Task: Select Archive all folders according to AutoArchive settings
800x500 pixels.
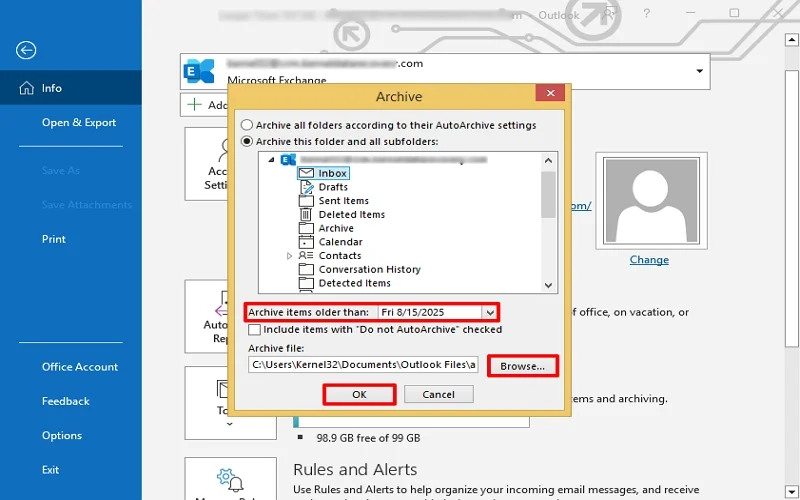Action: pos(247,125)
